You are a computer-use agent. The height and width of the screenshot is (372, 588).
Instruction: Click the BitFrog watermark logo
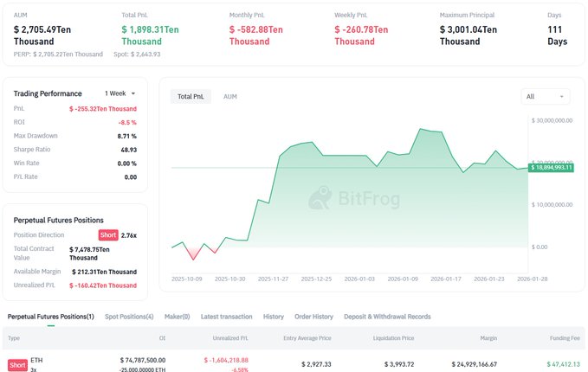tap(345, 198)
